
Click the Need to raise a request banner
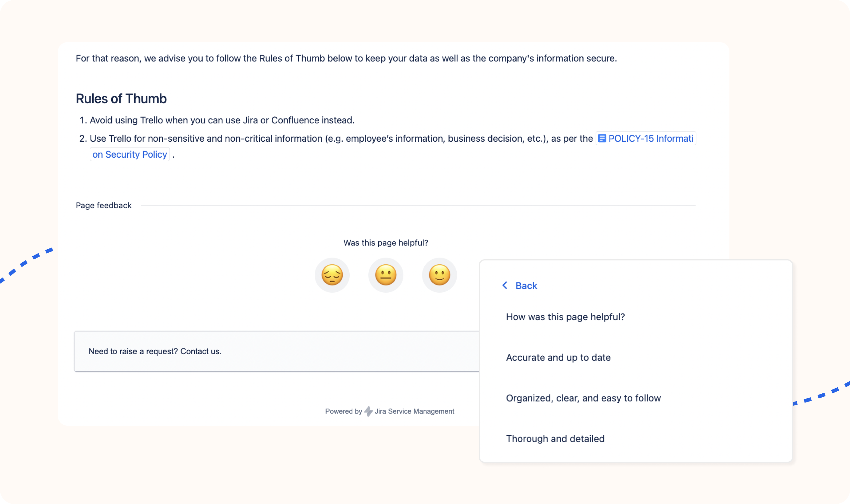(155, 351)
